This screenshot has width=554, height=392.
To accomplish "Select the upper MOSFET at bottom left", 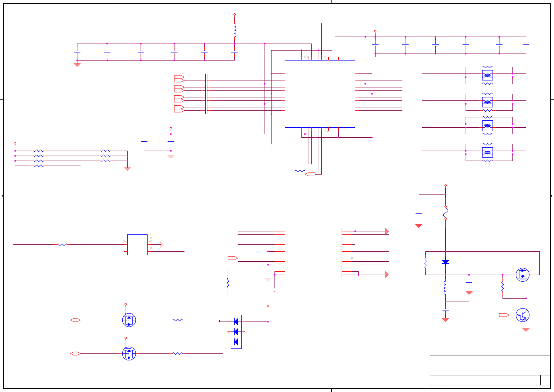I will [x=129, y=320].
